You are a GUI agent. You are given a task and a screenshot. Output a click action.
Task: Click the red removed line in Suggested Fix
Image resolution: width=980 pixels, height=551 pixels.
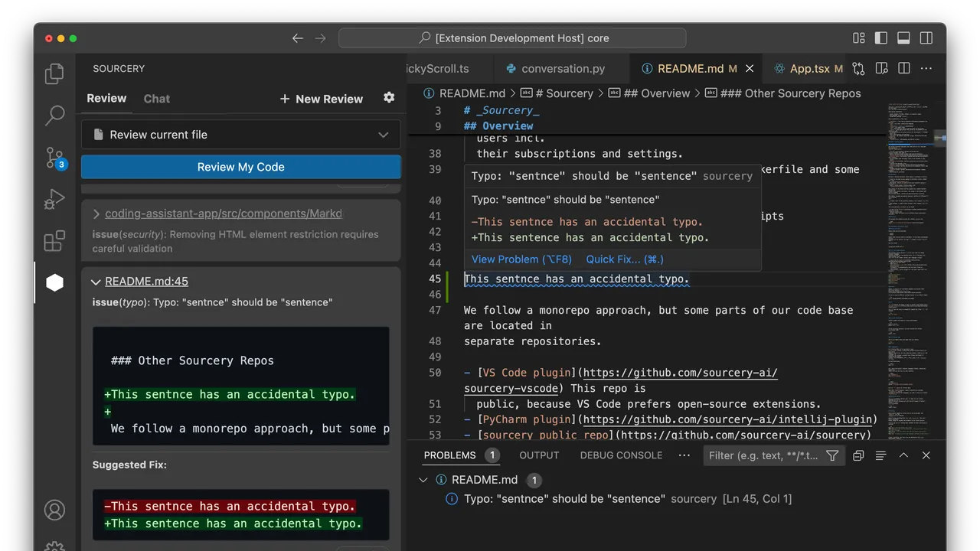point(230,506)
